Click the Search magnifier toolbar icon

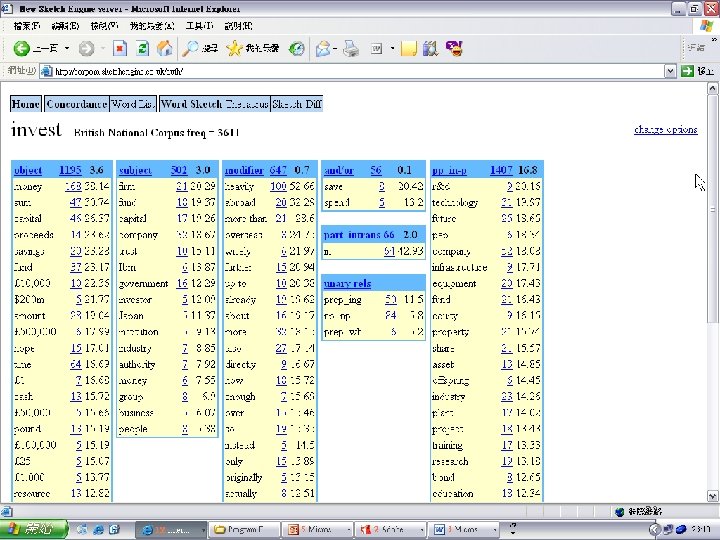click(x=190, y=48)
